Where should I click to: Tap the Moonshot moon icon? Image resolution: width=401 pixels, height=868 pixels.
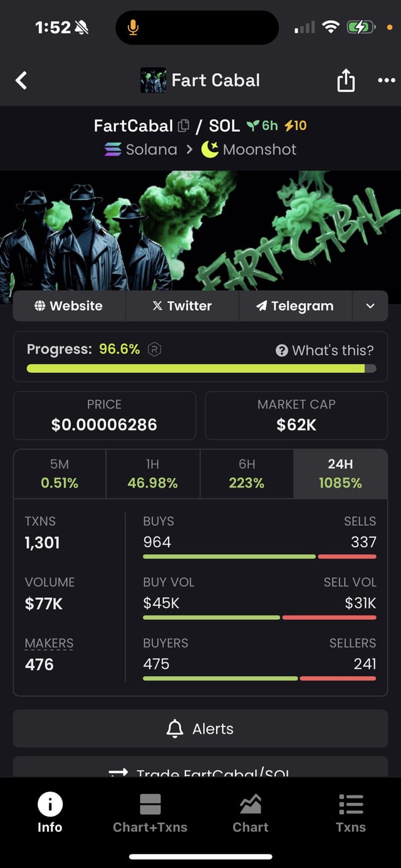(209, 149)
